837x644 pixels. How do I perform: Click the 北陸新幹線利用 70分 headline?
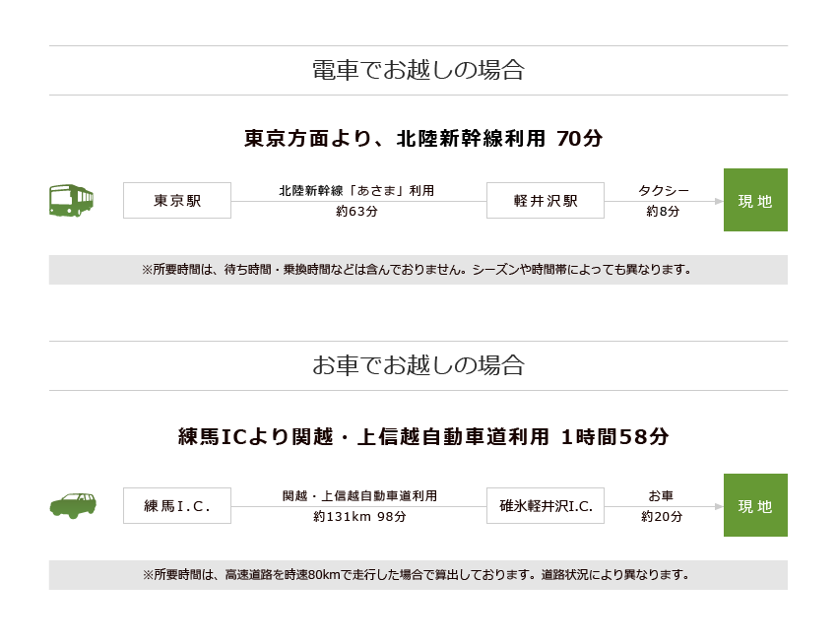[423, 138]
